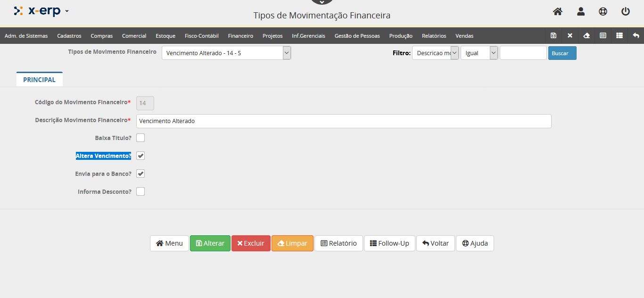Click the Baixa Título label

click(113, 138)
